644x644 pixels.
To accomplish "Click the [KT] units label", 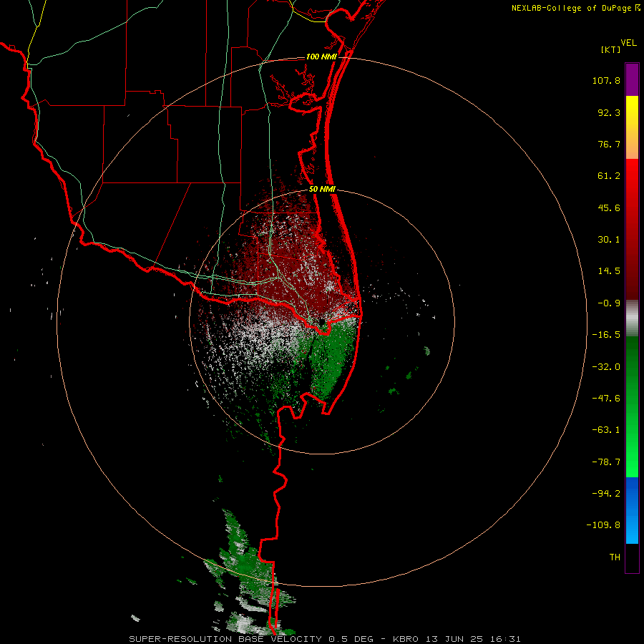I will (611, 49).
